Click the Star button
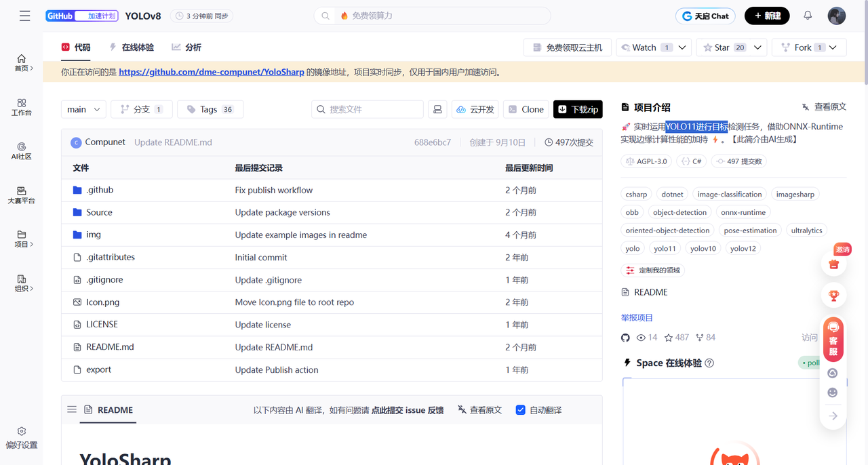The image size is (868, 465). (722, 47)
